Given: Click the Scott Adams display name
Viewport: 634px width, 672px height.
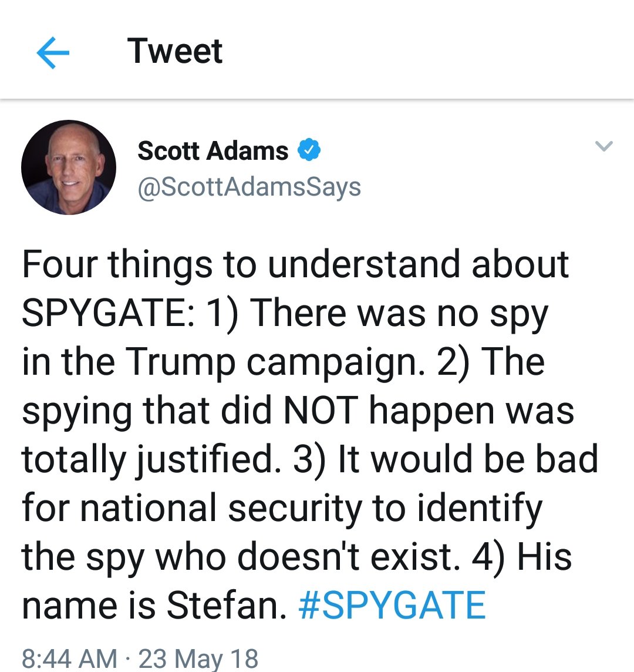Looking at the screenshot, I should 213,151.
